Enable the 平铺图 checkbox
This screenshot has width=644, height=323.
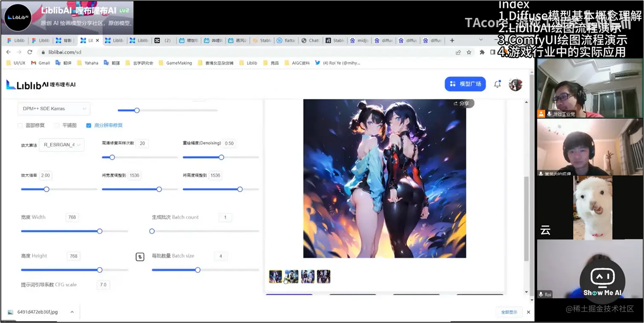(x=57, y=126)
